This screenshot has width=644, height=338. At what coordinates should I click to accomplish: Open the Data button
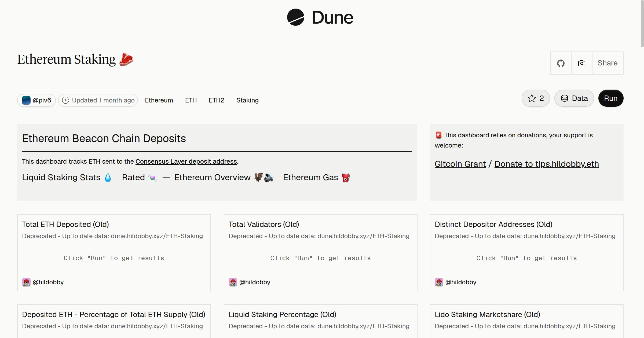(x=574, y=98)
